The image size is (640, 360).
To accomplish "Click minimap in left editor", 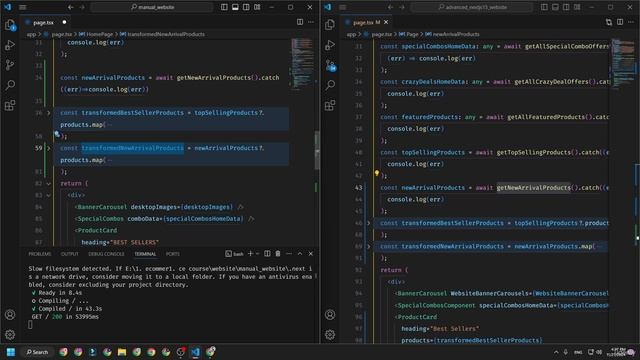I will 302,63.
